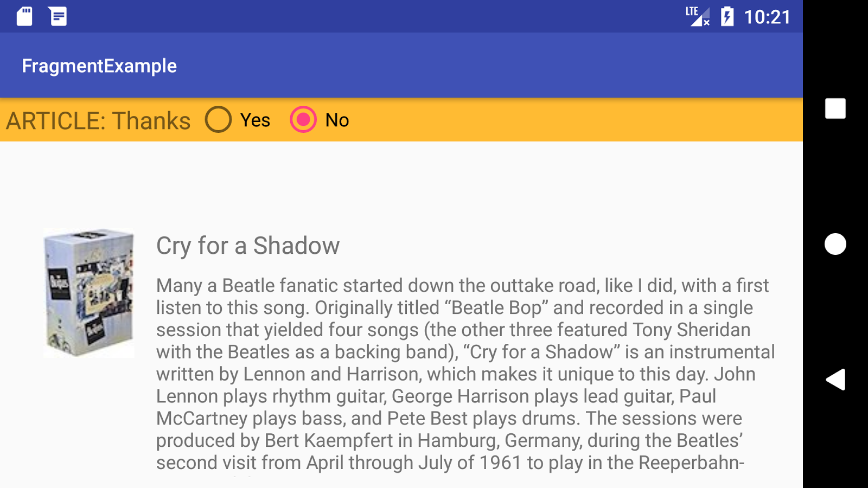Tap the FragmentExample app title
The height and width of the screenshot is (488, 868).
(x=99, y=66)
